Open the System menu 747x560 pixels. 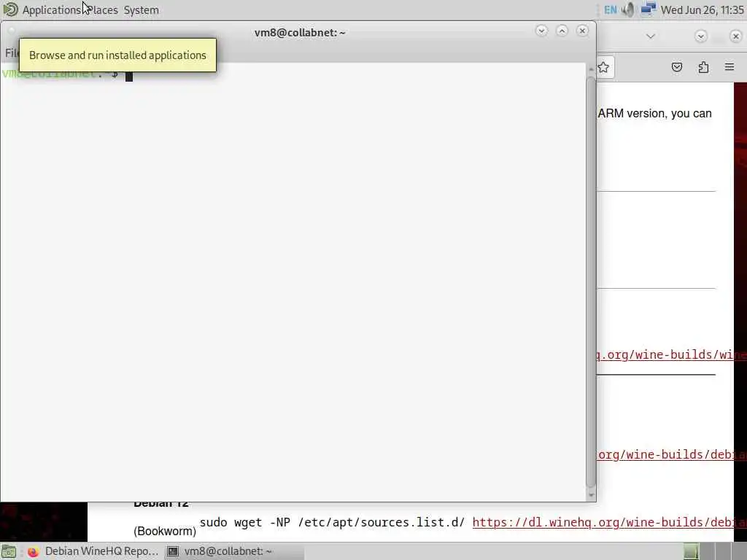[141, 10]
